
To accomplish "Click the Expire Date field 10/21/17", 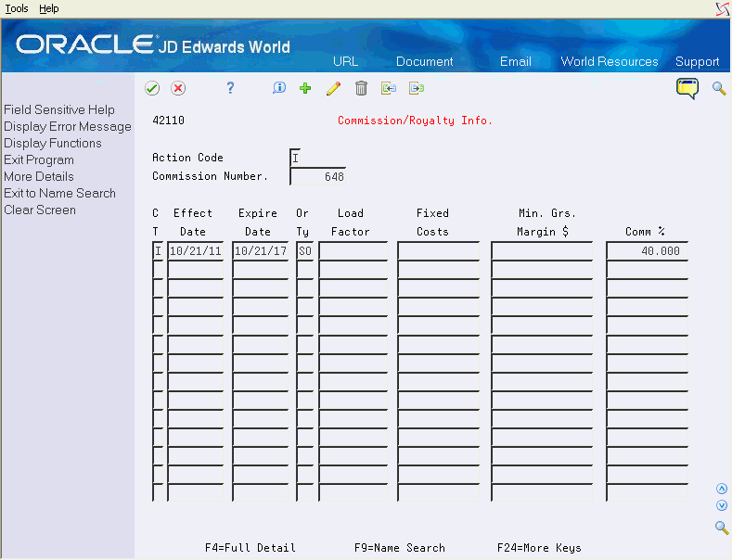I will (261, 251).
